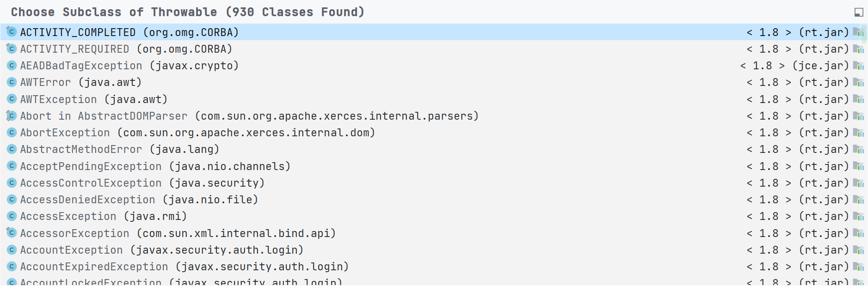
Task: Click the library icon at the end of the AbstractMethodError row
Action: (x=859, y=149)
